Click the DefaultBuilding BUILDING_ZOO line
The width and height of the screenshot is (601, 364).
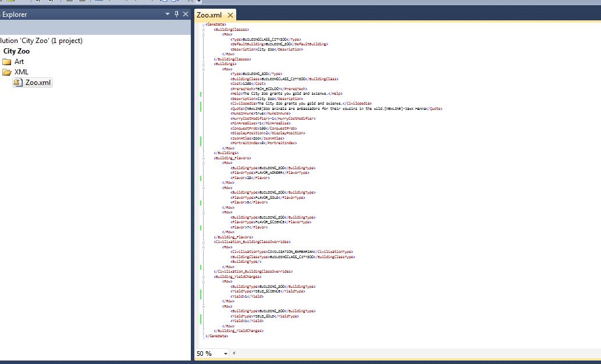click(x=279, y=44)
